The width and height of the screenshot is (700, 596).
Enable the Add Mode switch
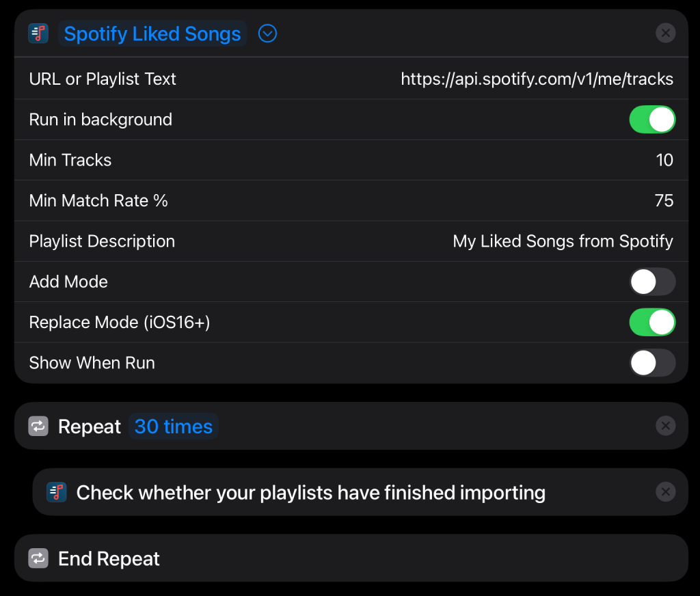pos(651,282)
